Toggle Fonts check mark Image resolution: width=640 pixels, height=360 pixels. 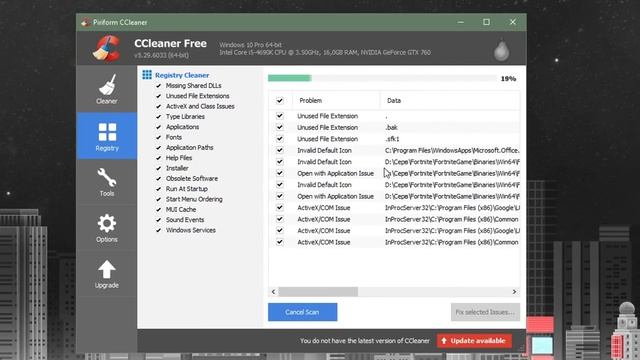point(158,137)
